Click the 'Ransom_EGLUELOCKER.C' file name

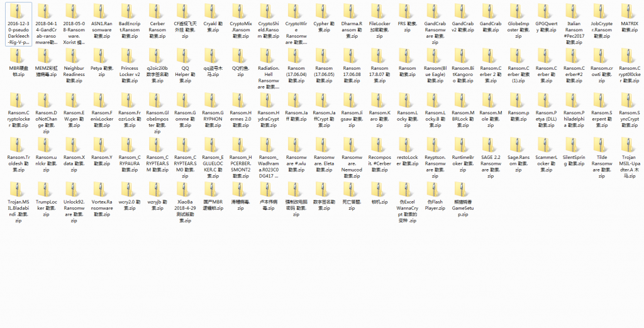pos(214,167)
